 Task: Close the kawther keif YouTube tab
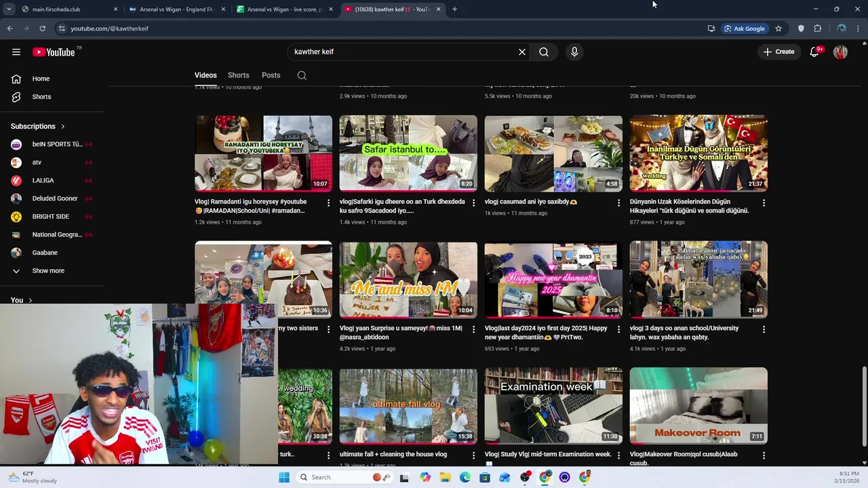click(x=438, y=9)
